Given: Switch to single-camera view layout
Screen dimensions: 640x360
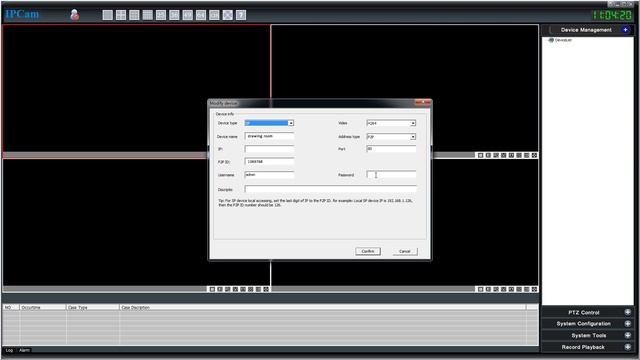Looking at the screenshot, I should tap(108, 15).
